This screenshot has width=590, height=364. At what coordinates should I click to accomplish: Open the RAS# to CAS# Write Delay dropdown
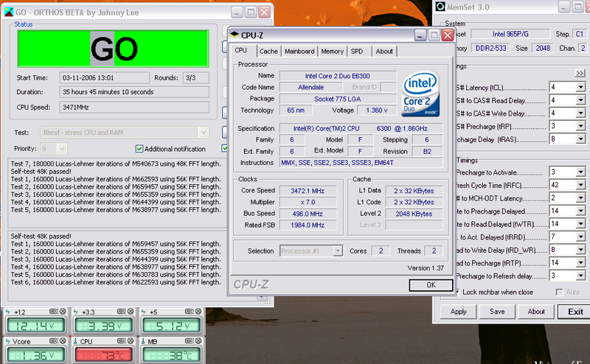(580, 113)
